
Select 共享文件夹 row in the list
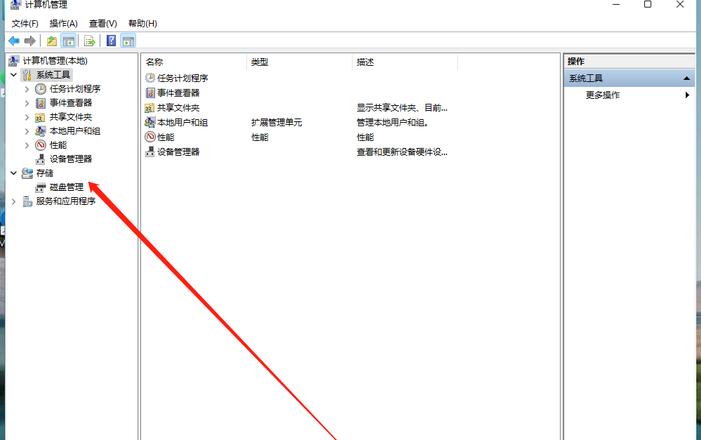tap(178, 107)
